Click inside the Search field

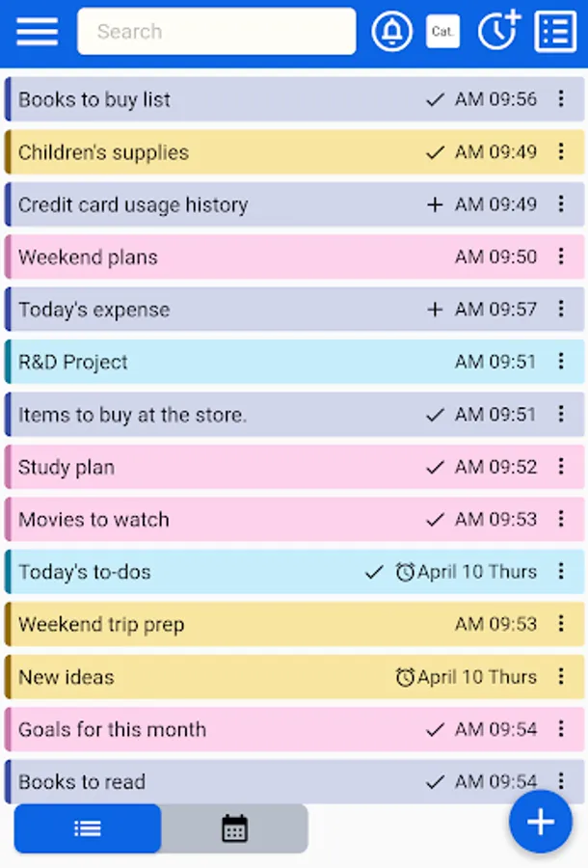(216, 31)
